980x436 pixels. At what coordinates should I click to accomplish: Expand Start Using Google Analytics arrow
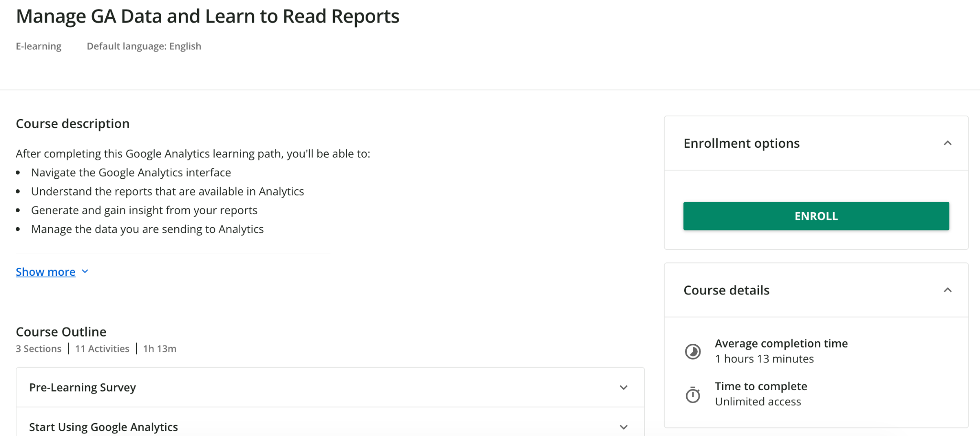pyautogui.click(x=624, y=427)
